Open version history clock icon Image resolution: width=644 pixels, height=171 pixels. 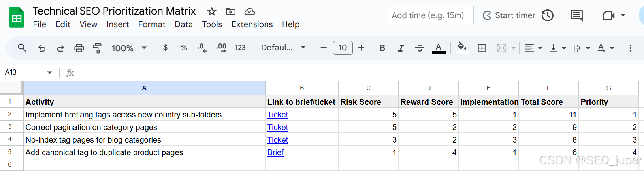pyautogui.click(x=548, y=15)
